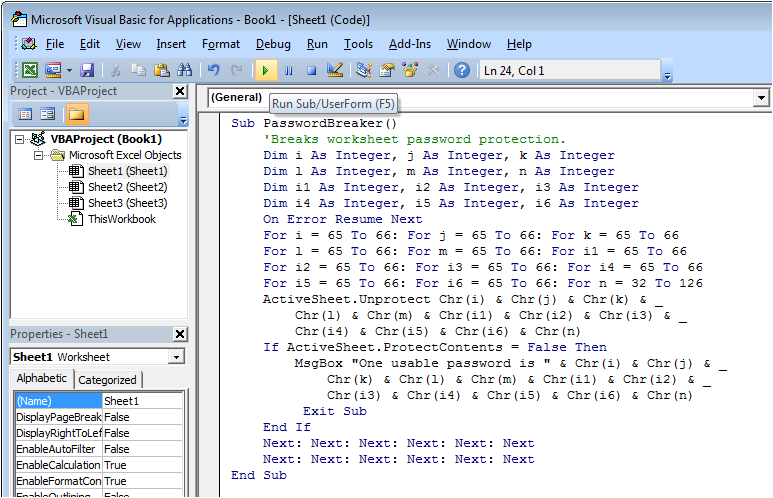This screenshot has height=498, width=773.
Task: Open the Edit menu
Action: [x=90, y=44]
